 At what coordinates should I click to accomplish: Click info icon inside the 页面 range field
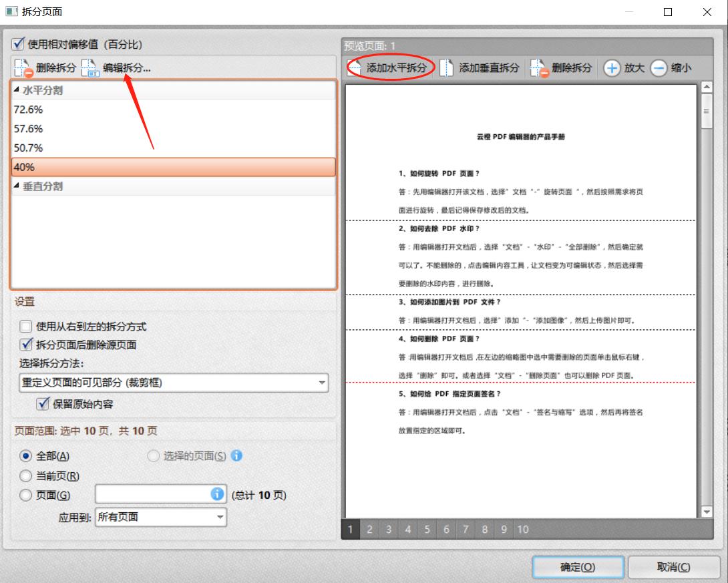coord(217,494)
